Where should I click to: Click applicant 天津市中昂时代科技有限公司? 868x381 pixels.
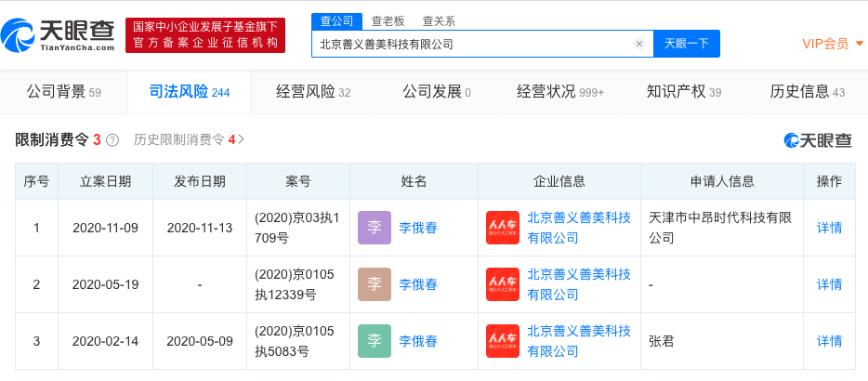point(719,228)
